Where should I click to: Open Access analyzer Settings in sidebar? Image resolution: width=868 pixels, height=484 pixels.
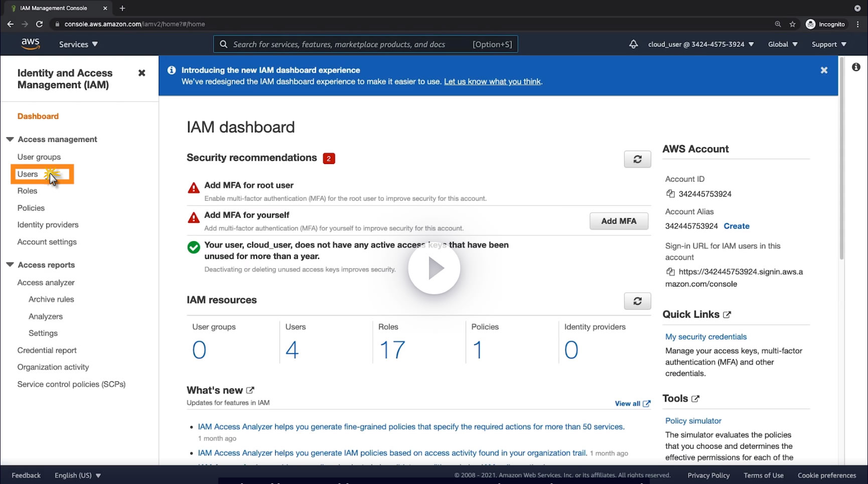(43, 333)
